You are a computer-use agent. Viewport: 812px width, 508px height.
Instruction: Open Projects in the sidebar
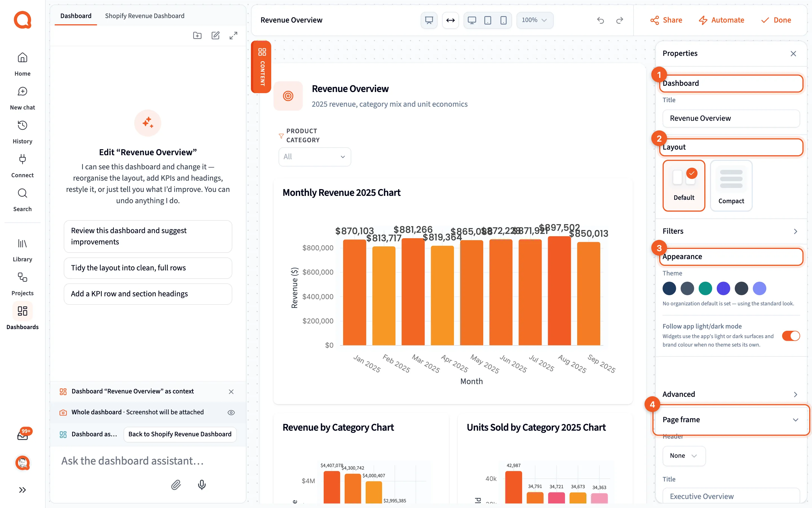click(23, 284)
